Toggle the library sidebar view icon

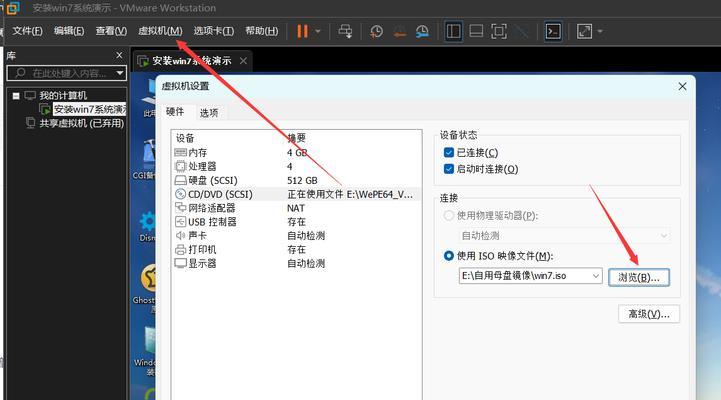(x=453, y=31)
